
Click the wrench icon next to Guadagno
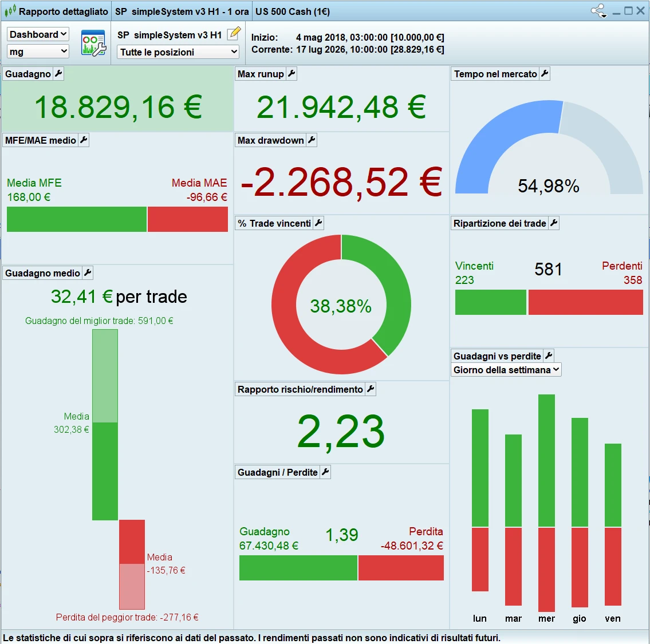point(58,74)
